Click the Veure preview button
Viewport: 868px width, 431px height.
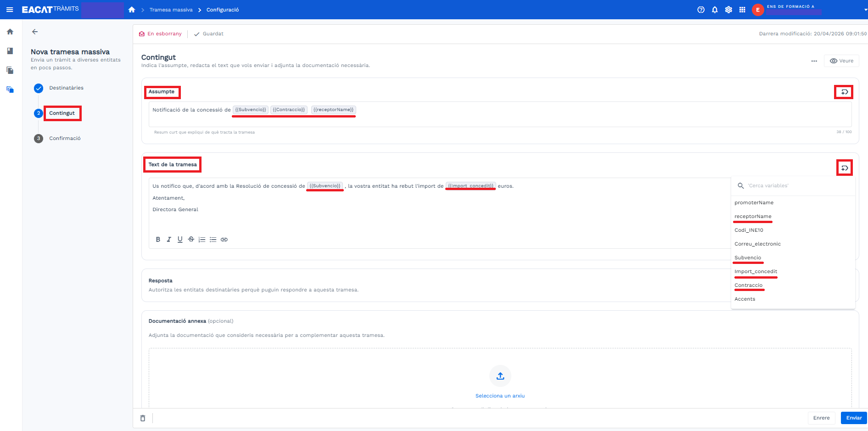pyautogui.click(x=841, y=61)
